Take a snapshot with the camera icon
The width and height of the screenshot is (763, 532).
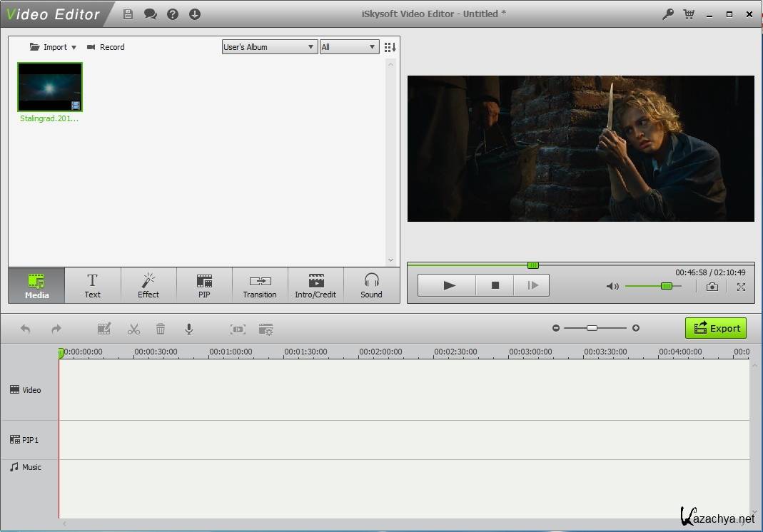click(x=712, y=287)
